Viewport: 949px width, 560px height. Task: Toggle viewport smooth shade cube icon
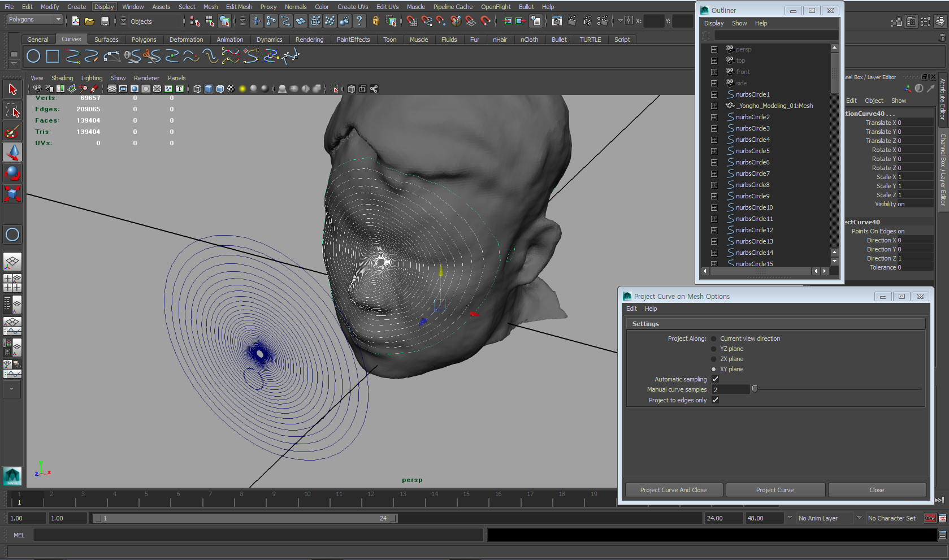(209, 89)
